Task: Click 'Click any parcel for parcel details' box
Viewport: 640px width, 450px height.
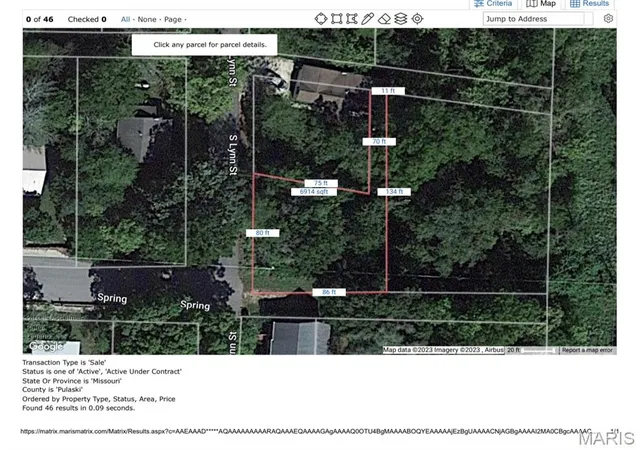Action: (x=204, y=45)
